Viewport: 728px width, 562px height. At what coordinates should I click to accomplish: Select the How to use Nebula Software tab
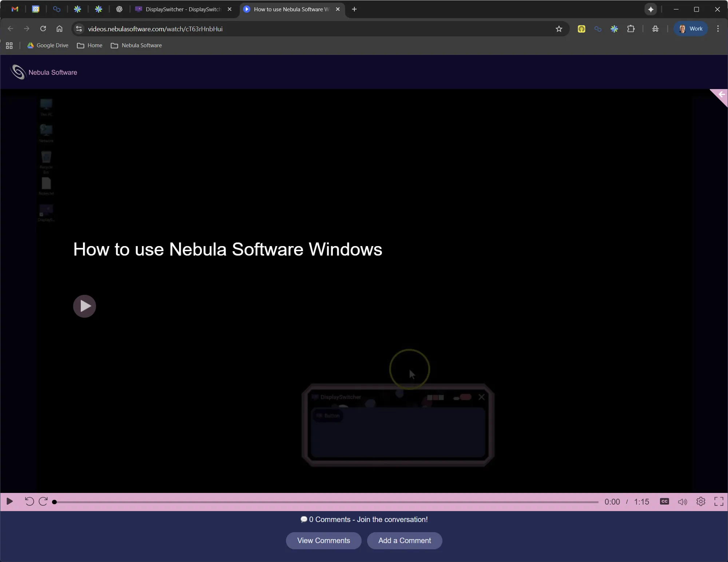click(x=291, y=9)
